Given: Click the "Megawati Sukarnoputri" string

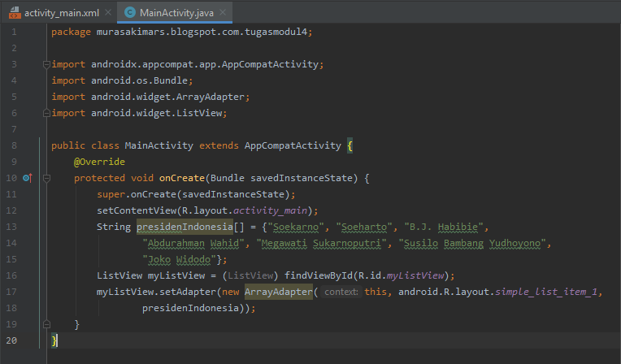Looking at the screenshot, I should pos(321,243).
